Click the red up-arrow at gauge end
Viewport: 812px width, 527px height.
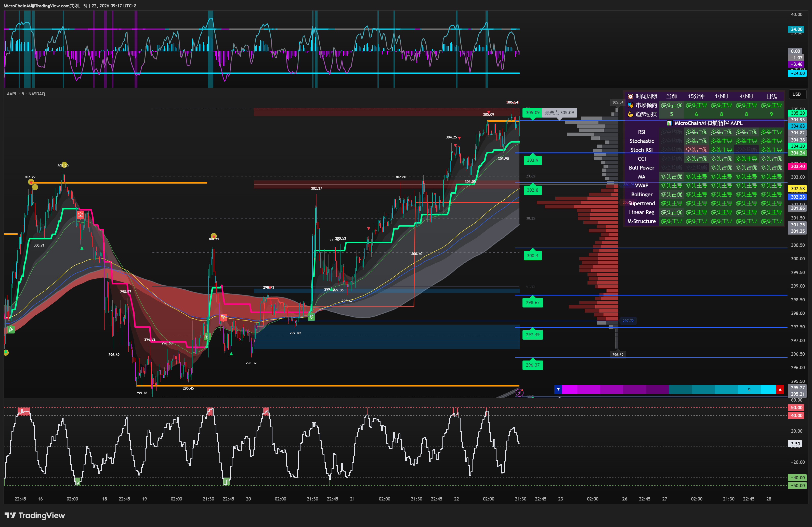780,389
